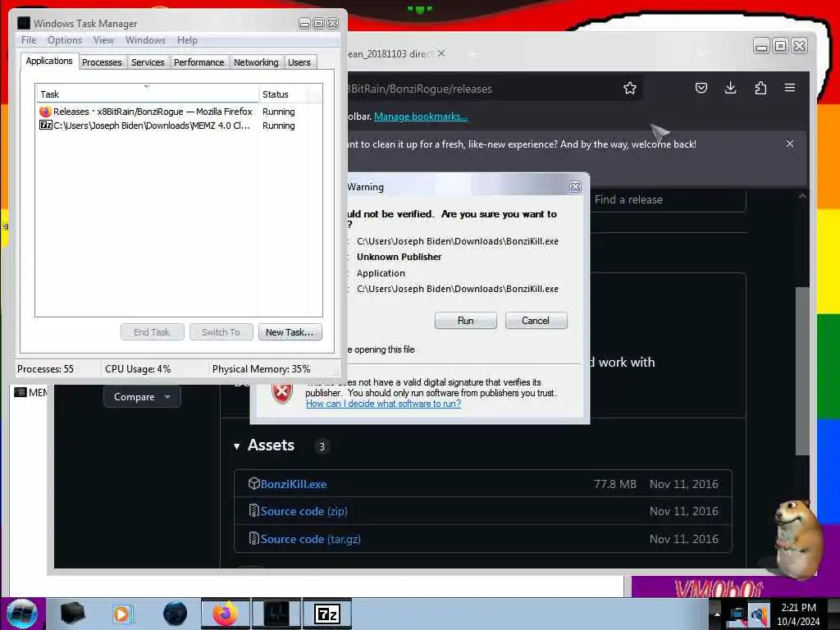This screenshot has height=630, width=840.
Task: Click the network tray icon
Action: [x=737, y=614]
